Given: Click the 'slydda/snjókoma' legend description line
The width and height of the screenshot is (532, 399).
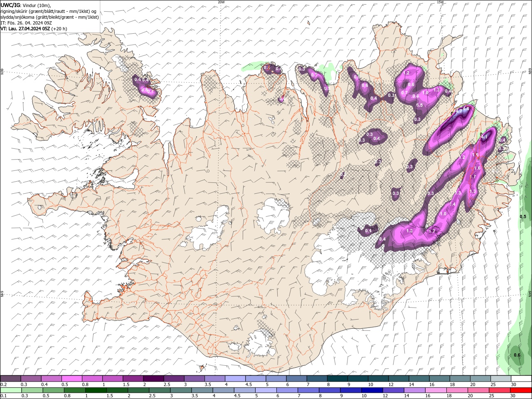Looking at the screenshot, I should point(50,17).
